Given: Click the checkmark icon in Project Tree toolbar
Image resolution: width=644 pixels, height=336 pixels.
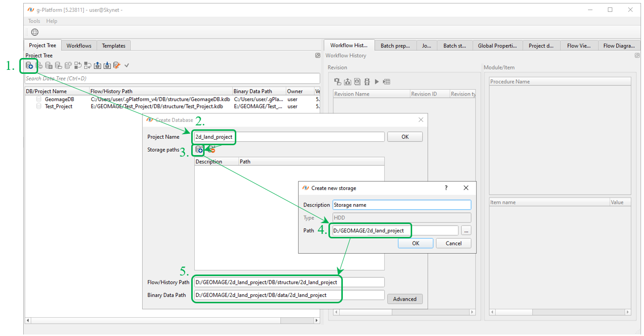Looking at the screenshot, I should tap(127, 65).
